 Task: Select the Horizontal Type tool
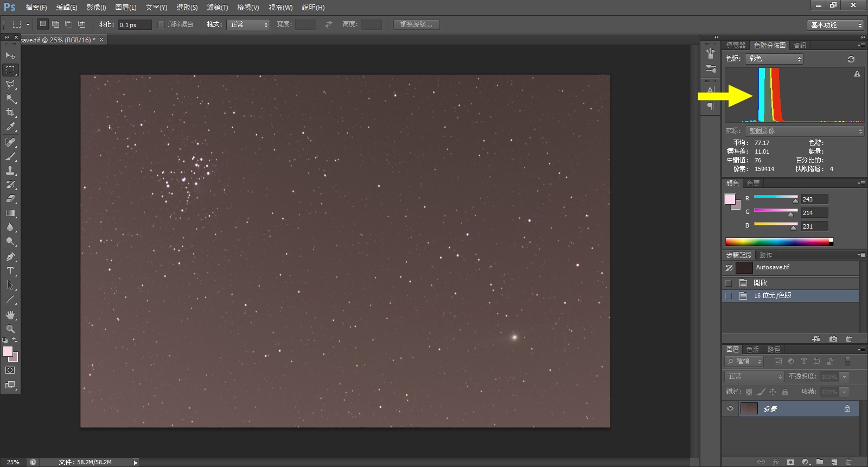[x=10, y=271]
